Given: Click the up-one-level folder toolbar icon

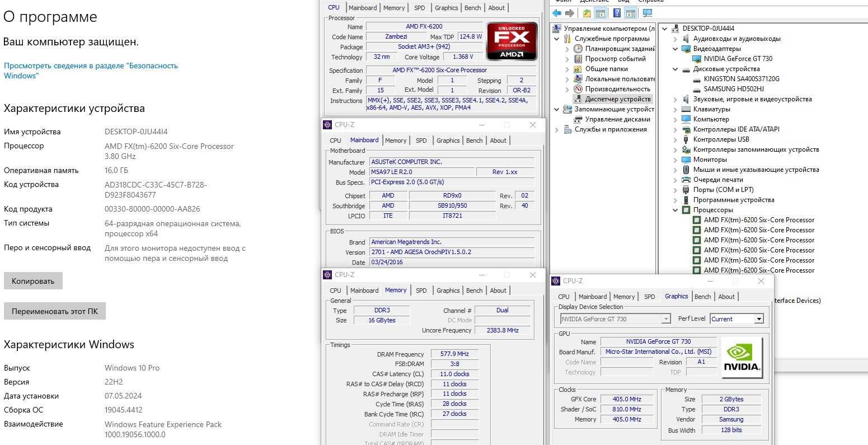Looking at the screenshot, I should point(587,13).
